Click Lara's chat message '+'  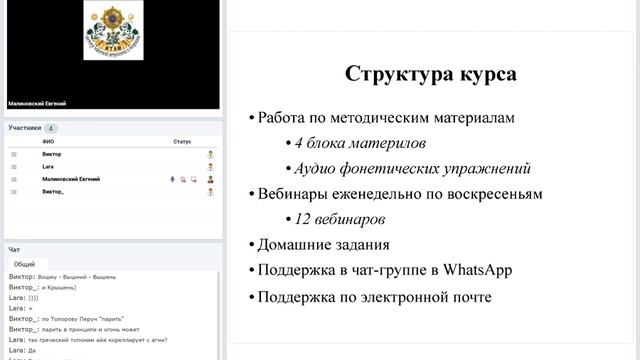click(30, 309)
